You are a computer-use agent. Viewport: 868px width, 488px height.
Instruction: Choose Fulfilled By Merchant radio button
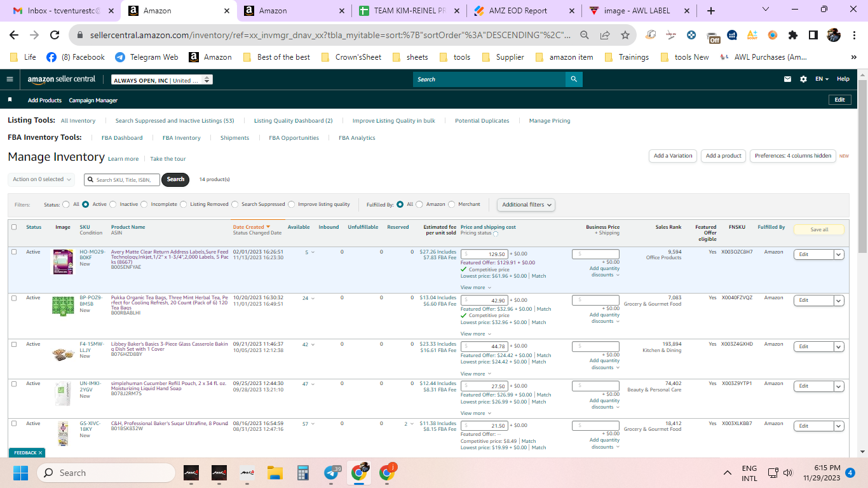click(452, 205)
